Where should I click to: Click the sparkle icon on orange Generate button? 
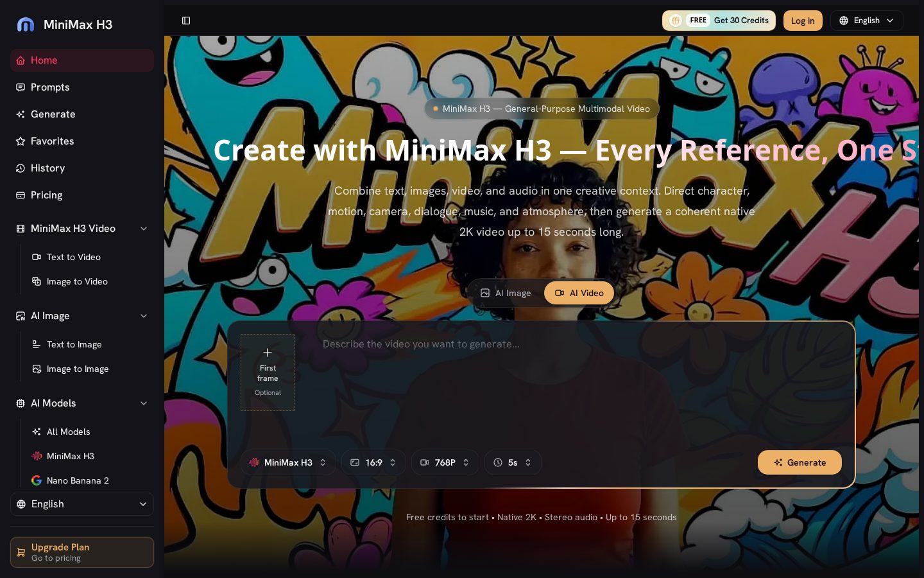pos(778,462)
